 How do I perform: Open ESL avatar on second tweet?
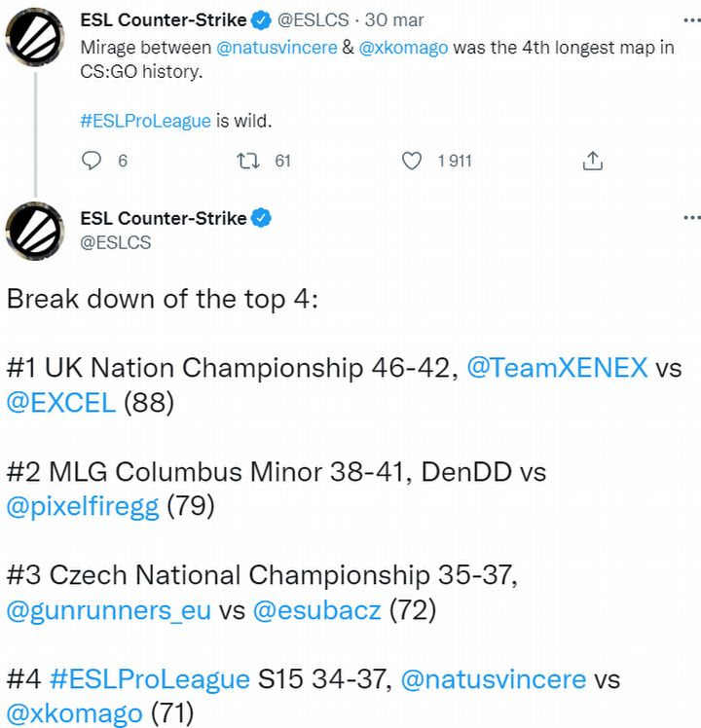click(x=36, y=232)
